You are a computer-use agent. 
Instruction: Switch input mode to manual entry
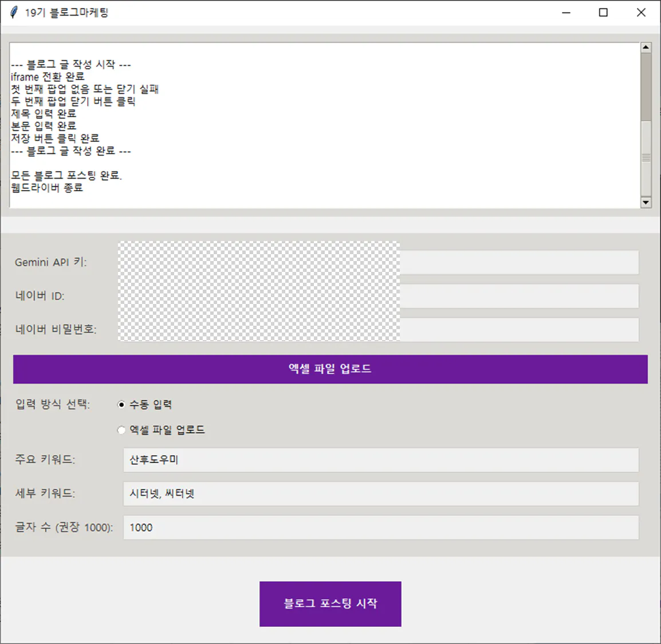(121, 404)
